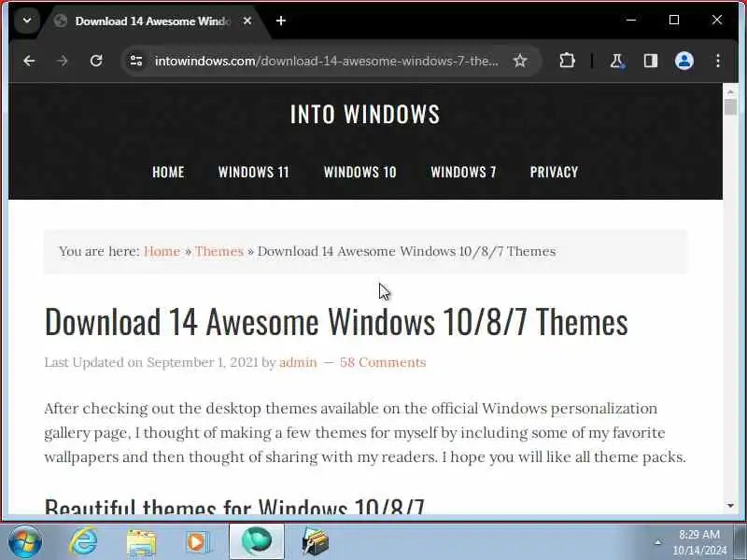
Task: View site information icon in address bar
Action: [x=136, y=61]
